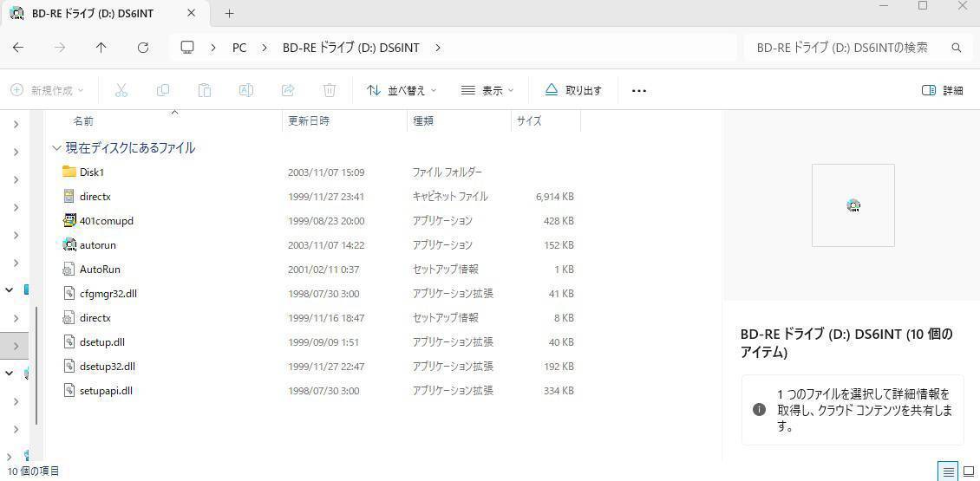
Task: Expand chevron after DS6INT in address bar
Action: 437,48
